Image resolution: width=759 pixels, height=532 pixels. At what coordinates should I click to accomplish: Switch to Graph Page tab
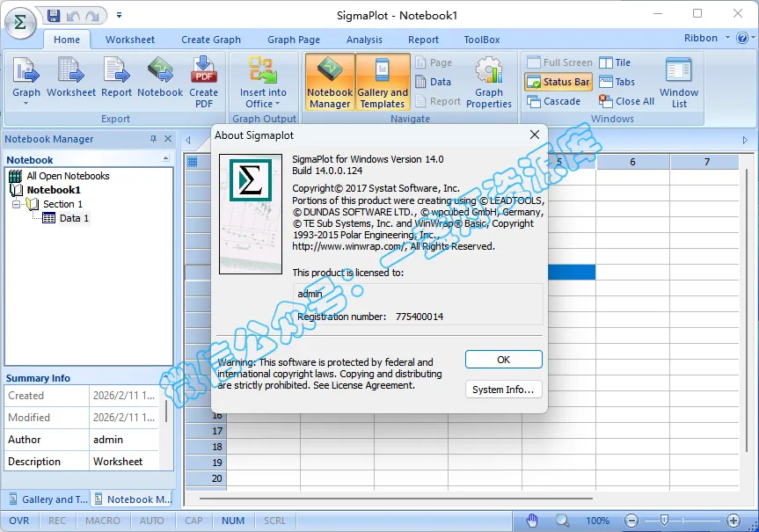[294, 40]
